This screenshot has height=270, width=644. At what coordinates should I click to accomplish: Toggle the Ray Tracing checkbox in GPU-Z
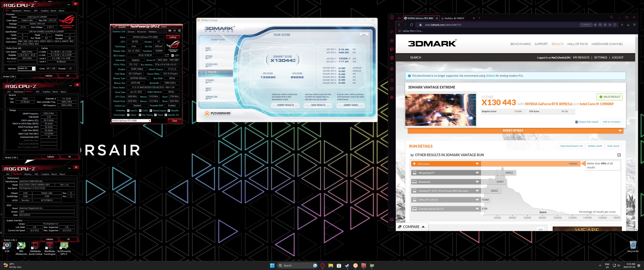coord(140,115)
